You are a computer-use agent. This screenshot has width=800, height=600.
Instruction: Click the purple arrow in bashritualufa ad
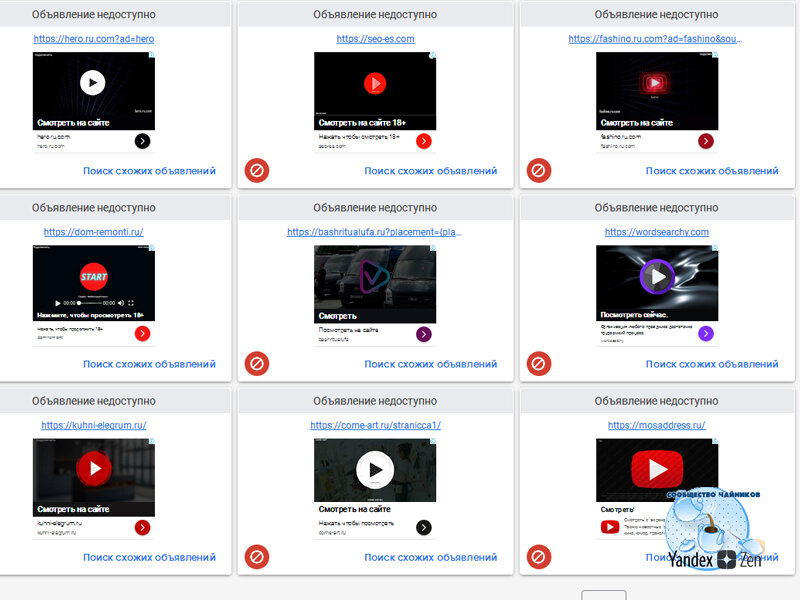point(423,334)
